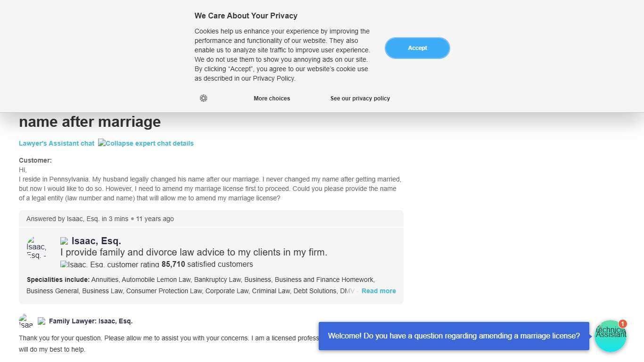Click the chat notification badge showing 1
This screenshot has height=362, width=644.
point(623,324)
